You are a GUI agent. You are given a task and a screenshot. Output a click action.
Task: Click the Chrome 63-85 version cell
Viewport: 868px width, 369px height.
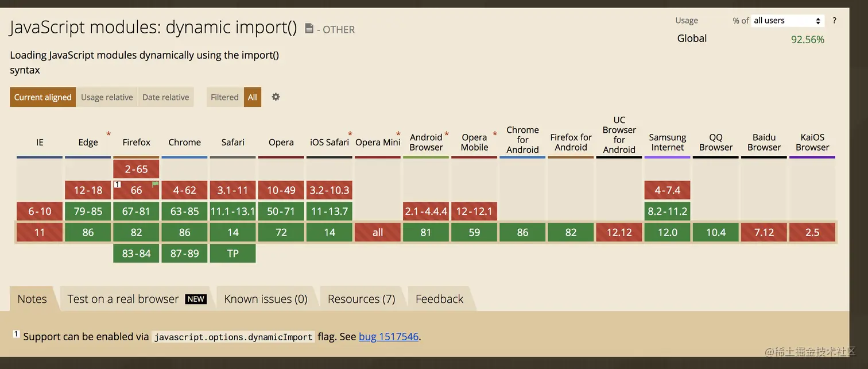[185, 211]
